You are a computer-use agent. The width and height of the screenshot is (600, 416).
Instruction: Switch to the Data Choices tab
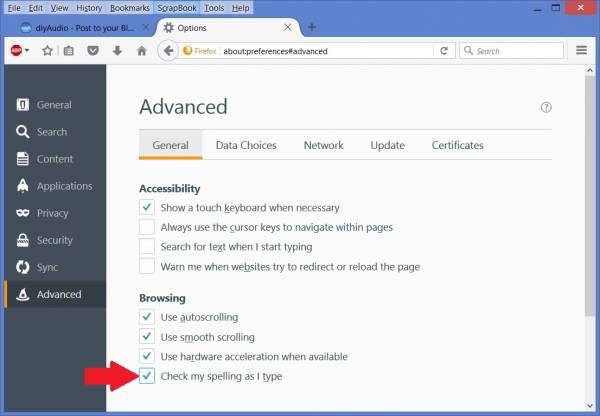tap(246, 145)
